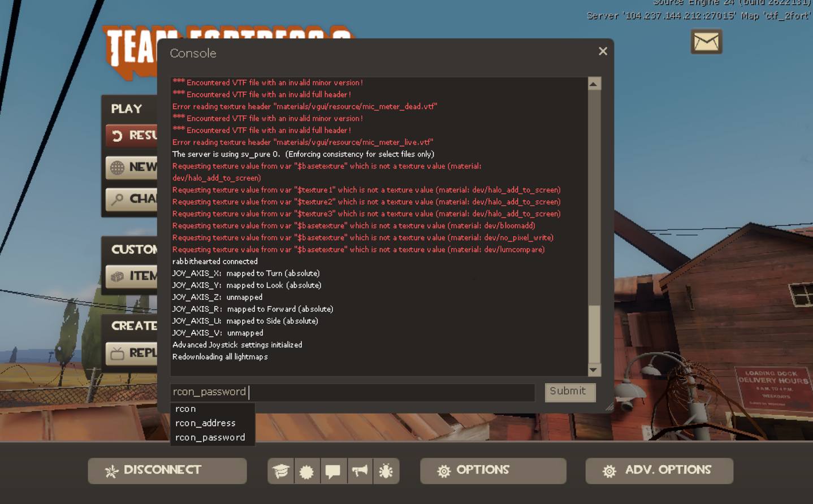Screen dimensions: 813x504
Task: Open the Options menu
Action: tap(492, 470)
